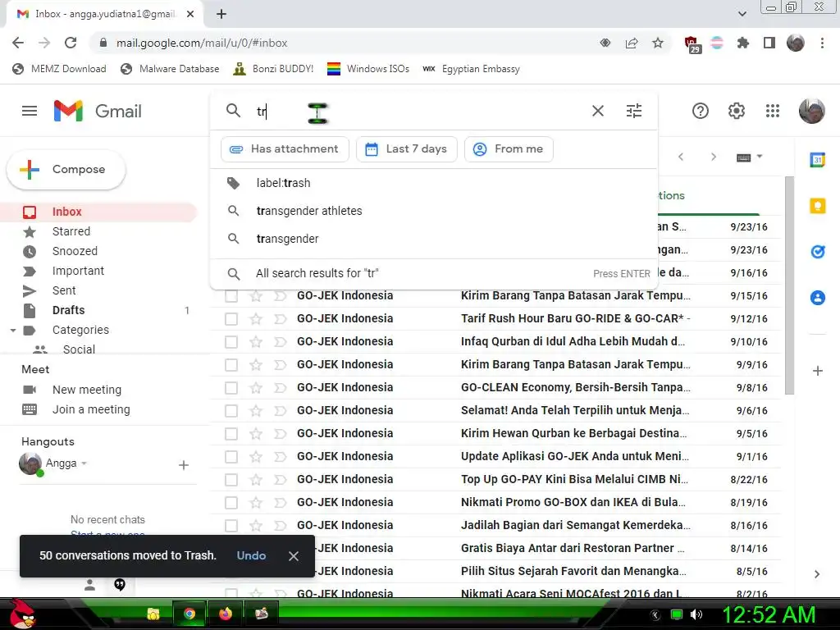Open Chrome extensions puzzle icon
Screen dimensions: 840x630
(x=743, y=43)
